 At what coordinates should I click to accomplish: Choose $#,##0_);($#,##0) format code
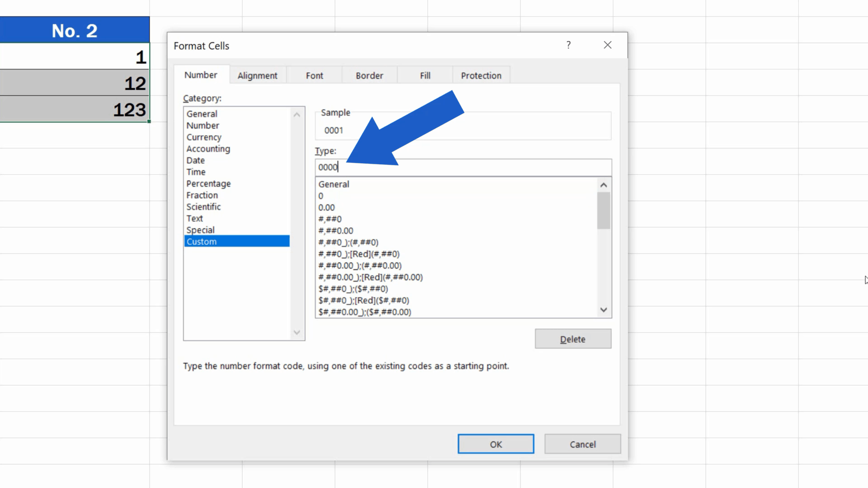click(456, 289)
